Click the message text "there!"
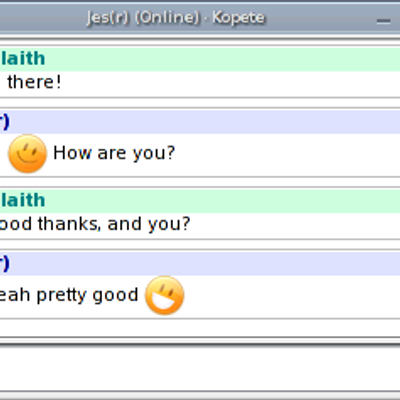 [x=34, y=82]
